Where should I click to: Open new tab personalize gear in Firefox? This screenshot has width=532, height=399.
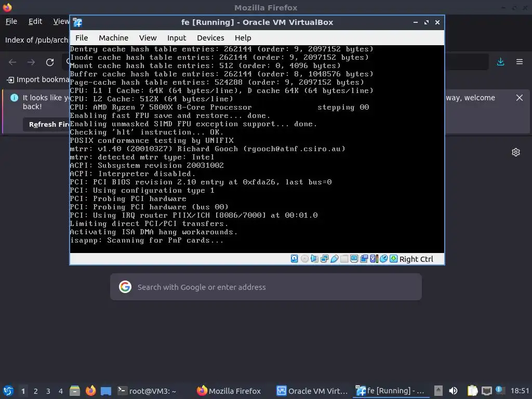tap(516, 152)
